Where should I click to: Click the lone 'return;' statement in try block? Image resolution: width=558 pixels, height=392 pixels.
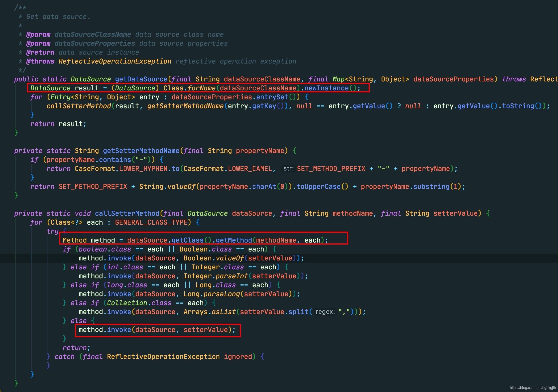77,348
